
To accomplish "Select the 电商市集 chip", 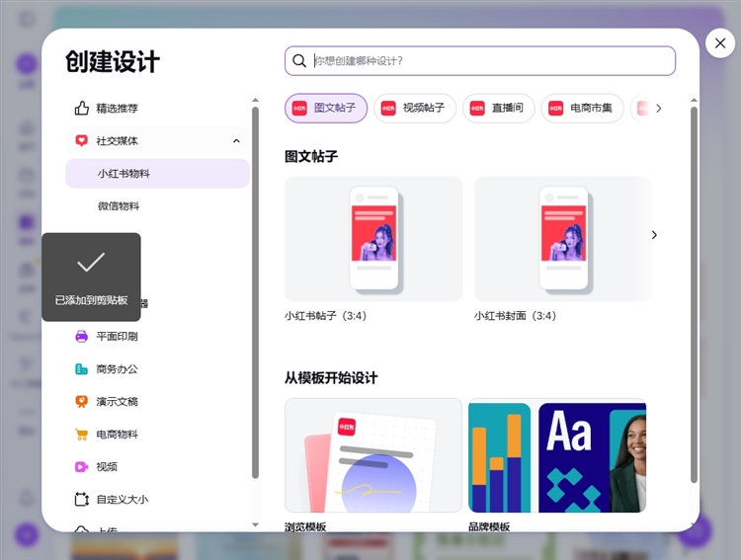I will pyautogui.click(x=582, y=109).
